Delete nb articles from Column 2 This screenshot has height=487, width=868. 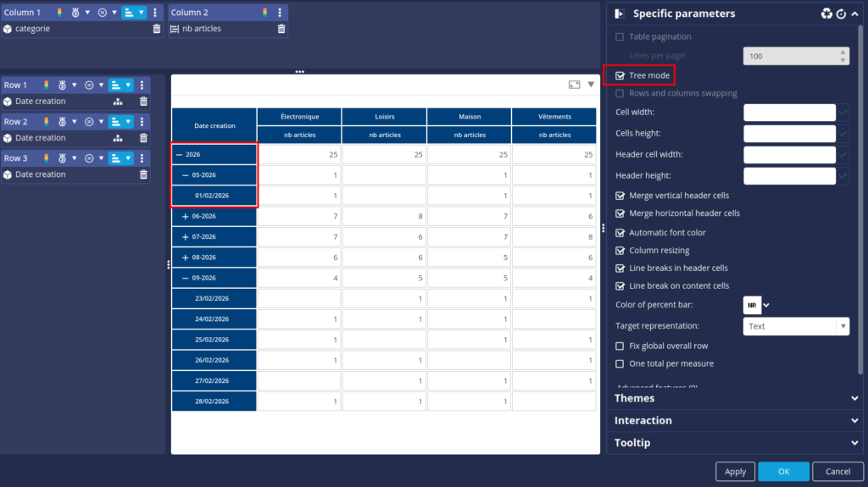tap(281, 29)
